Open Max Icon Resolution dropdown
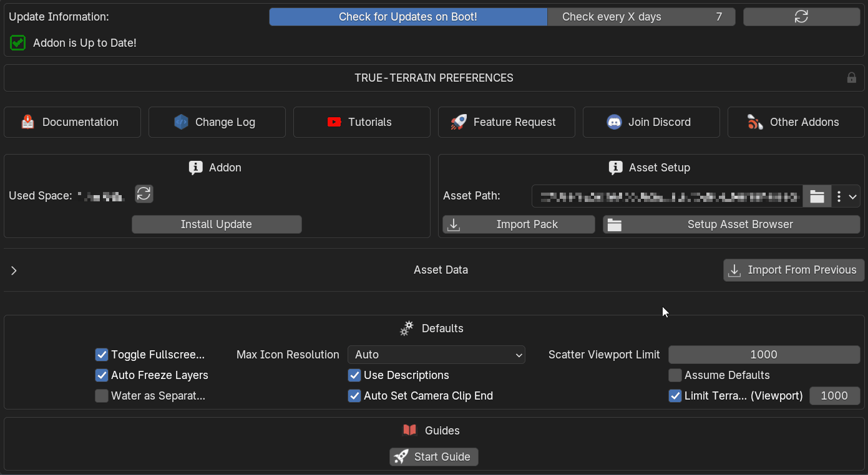This screenshot has width=868, height=475. click(x=436, y=355)
